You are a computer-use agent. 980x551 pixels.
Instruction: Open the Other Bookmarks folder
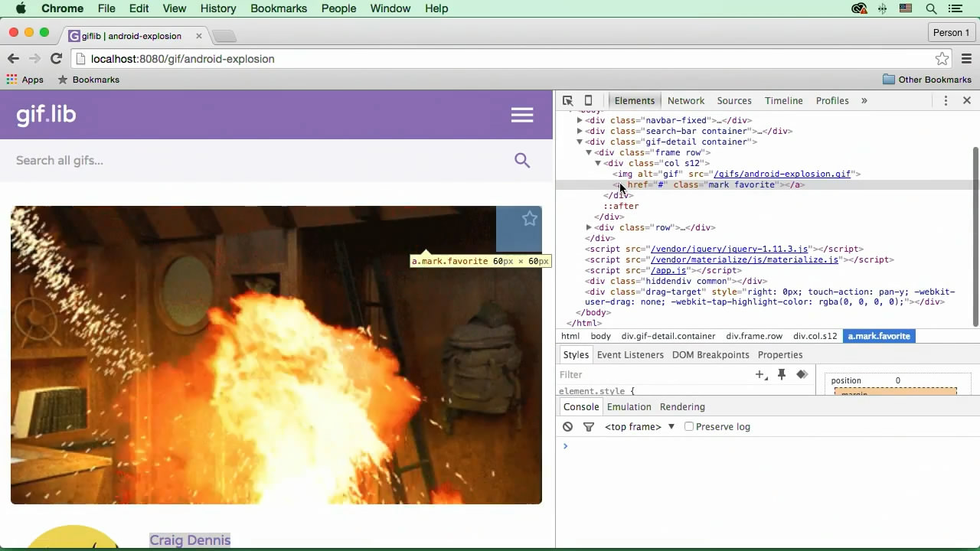(x=926, y=80)
